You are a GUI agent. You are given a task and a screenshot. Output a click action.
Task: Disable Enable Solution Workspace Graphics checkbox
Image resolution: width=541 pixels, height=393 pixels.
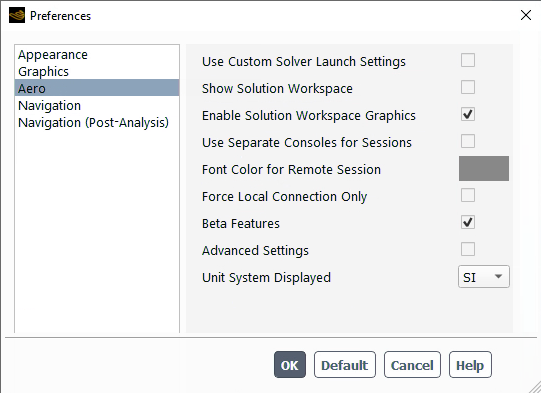coord(468,114)
